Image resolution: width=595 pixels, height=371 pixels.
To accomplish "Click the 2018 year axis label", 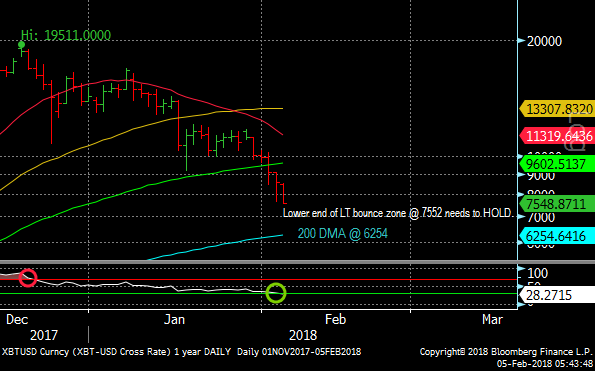I will pyautogui.click(x=303, y=335).
